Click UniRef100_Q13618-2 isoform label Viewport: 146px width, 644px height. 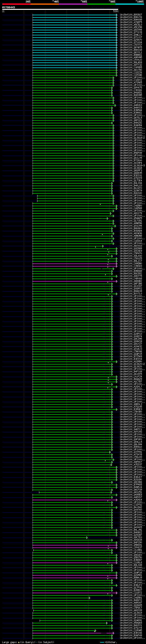tap(132, 138)
